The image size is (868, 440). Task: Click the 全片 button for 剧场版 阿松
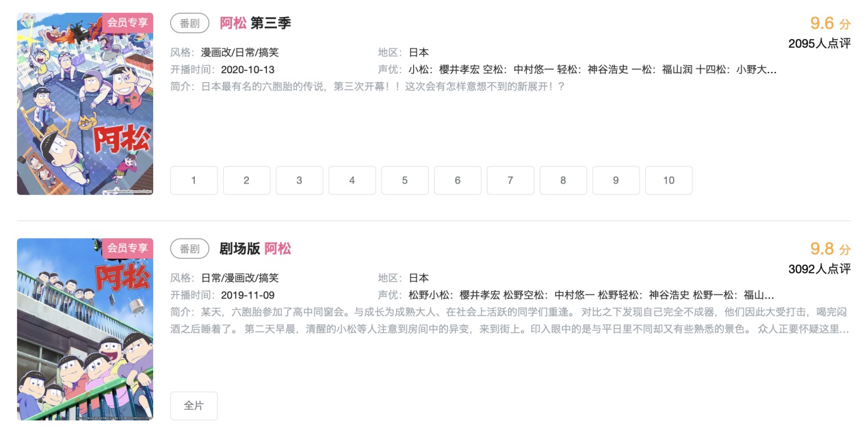coord(194,406)
